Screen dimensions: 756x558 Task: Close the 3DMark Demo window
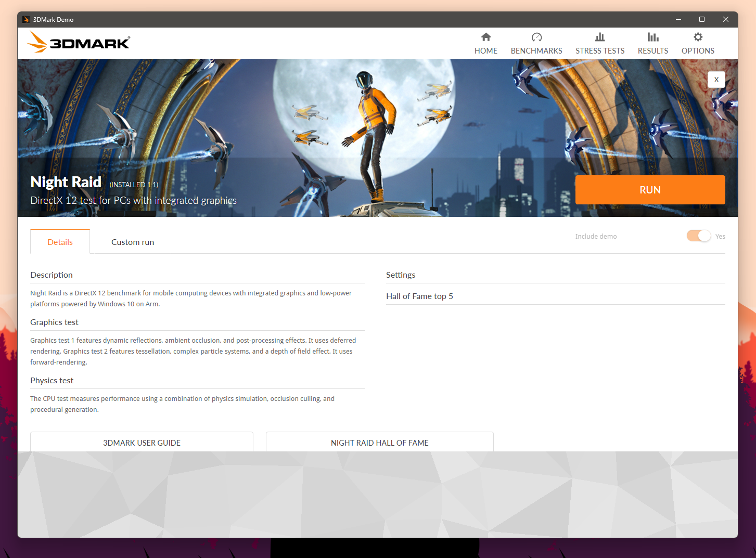725,19
